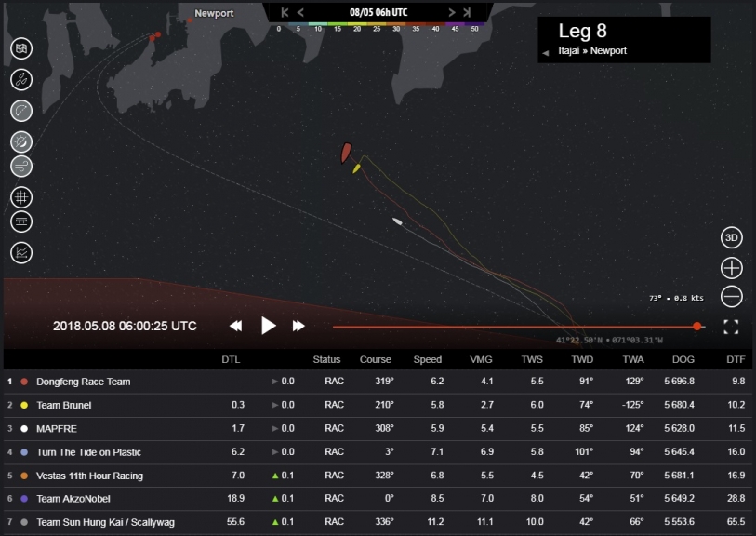Go to previous timestamp in date bar
The height and width of the screenshot is (536, 756).
pos(300,12)
